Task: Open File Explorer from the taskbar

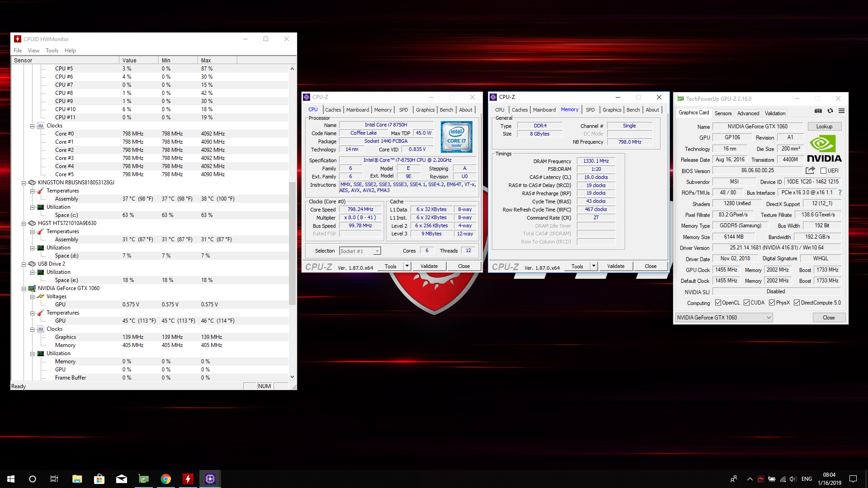Action: point(77,479)
